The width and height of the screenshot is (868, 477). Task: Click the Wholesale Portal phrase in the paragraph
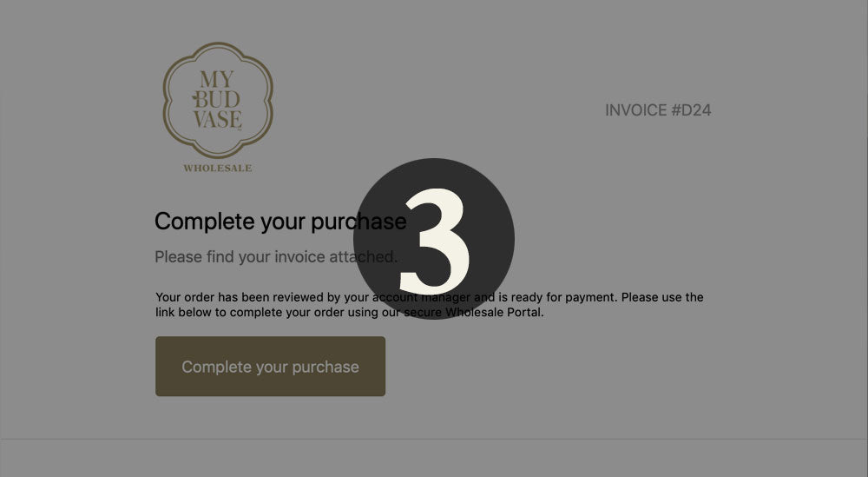pos(495,312)
